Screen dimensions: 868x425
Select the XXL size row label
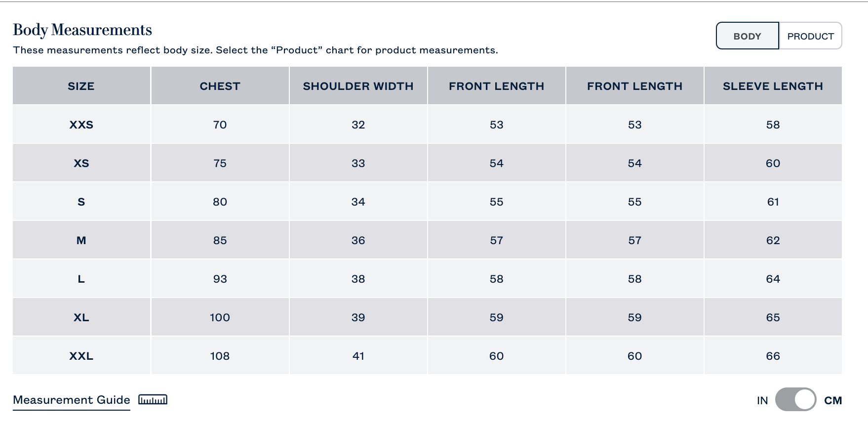pos(81,356)
